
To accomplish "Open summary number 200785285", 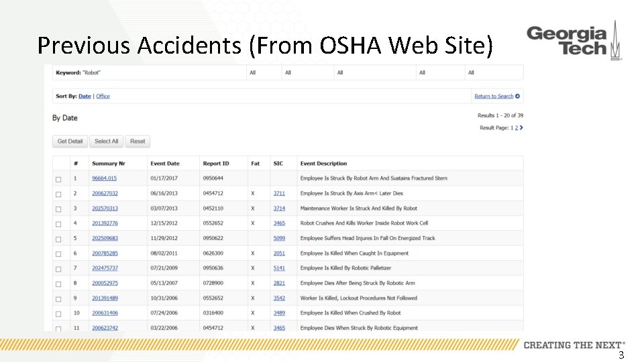I will [105, 253].
